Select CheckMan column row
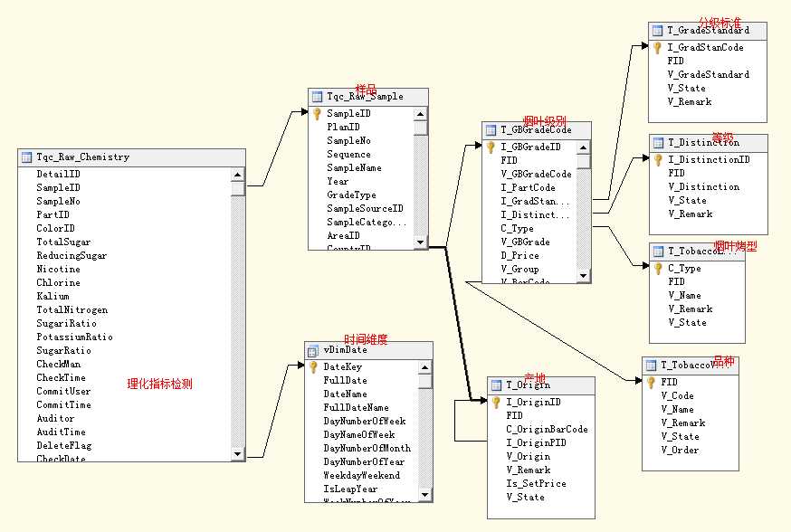The height and width of the screenshot is (532, 791). coord(124,365)
